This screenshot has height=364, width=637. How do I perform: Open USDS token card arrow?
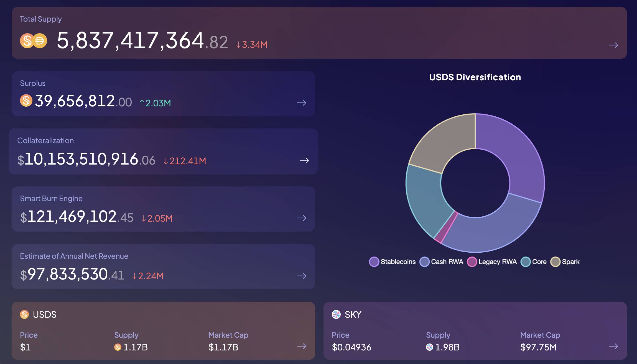click(x=302, y=346)
